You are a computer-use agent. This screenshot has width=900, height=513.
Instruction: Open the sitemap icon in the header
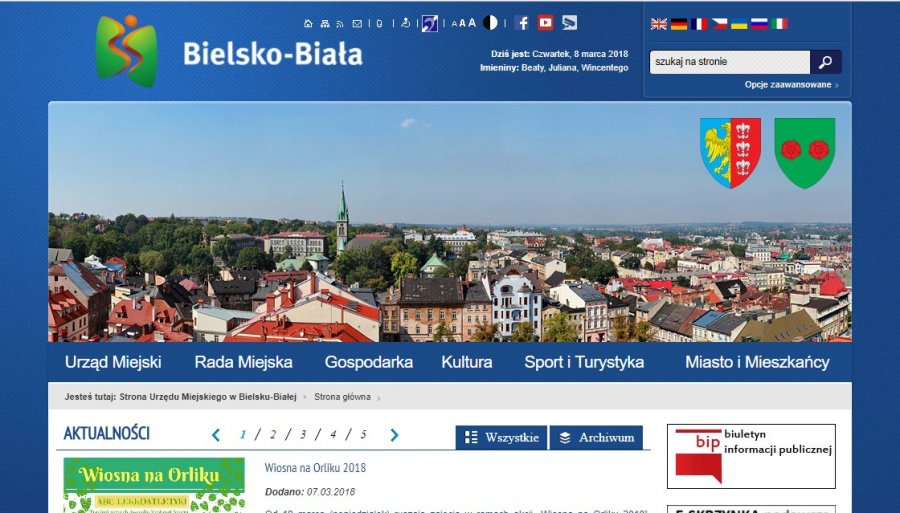coord(325,24)
